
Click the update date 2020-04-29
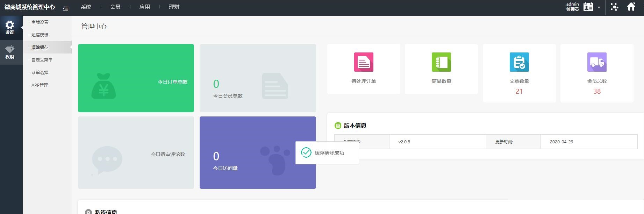561,142
